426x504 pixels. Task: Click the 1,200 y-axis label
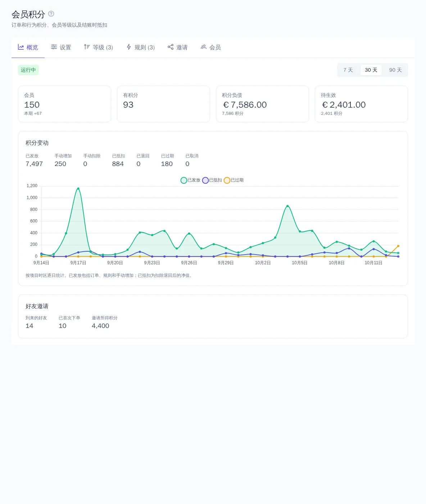pyautogui.click(x=32, y=186)
